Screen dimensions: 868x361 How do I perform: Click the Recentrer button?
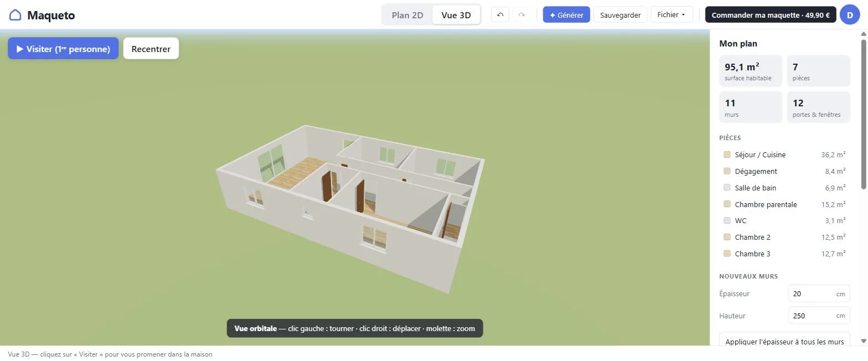click(151, 49)
